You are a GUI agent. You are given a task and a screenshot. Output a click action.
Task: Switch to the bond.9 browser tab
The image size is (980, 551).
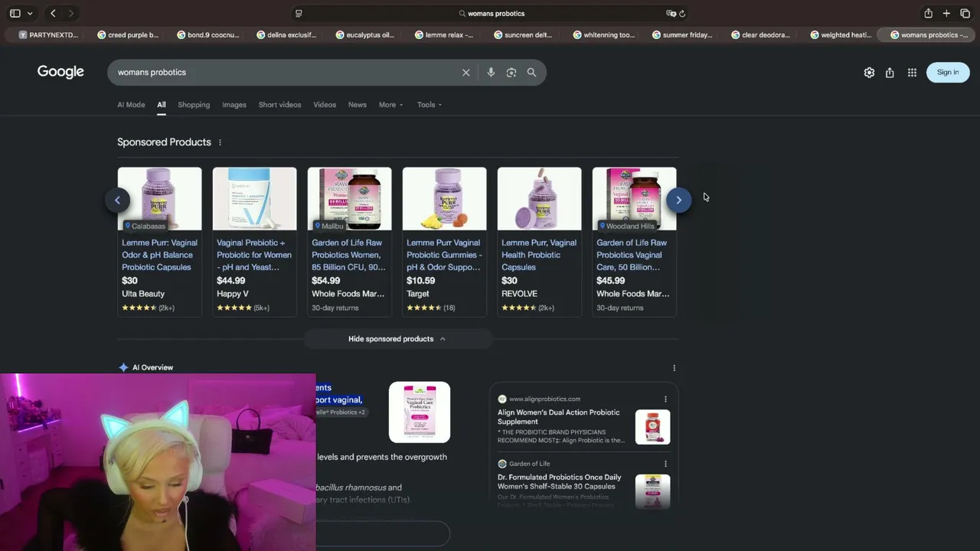(x=207, y=34)
